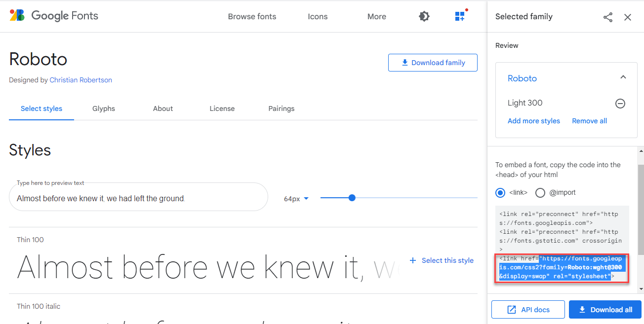This screenshot has width=644, height=324.
Task: Remove Light 300 style with minus icon
Action: coord(620,104)
